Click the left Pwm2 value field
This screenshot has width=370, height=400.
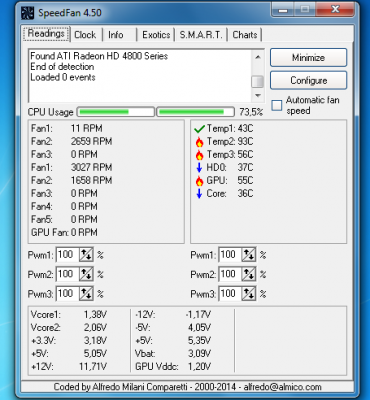[x=68, y=275]
